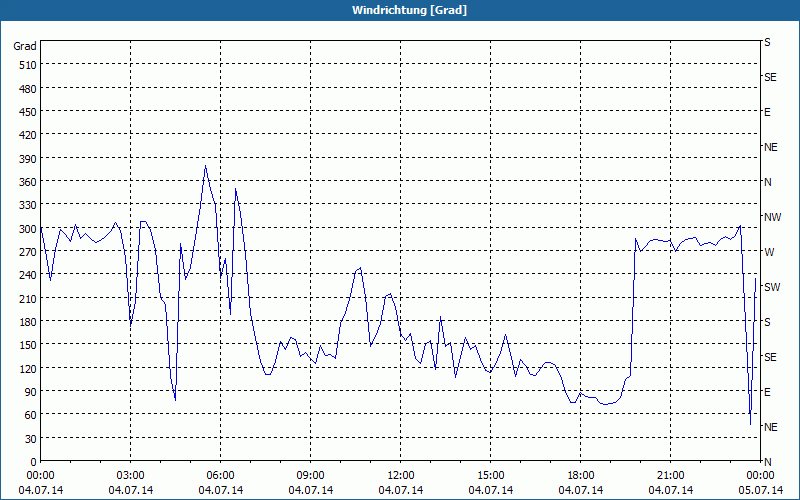This screenshot has height=500, width=800.
Task: Select the 06:00 time label
Action: (x=220, y=476)
